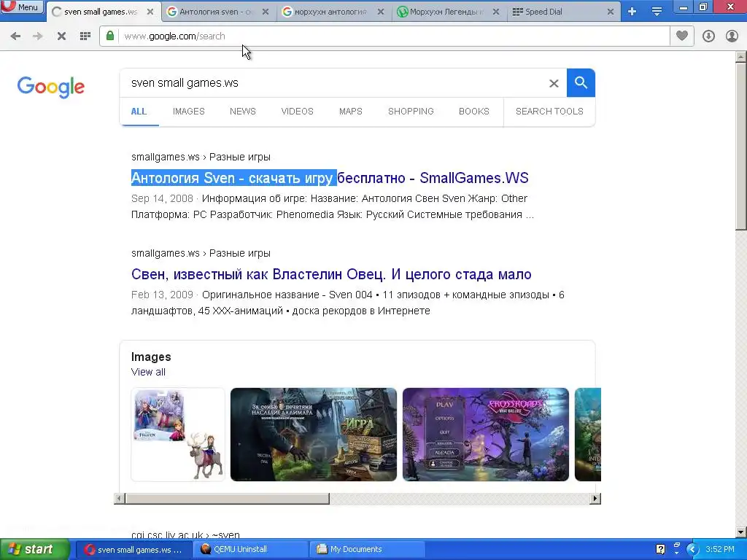Select the IMAGES results tab

tap(189, 112)
